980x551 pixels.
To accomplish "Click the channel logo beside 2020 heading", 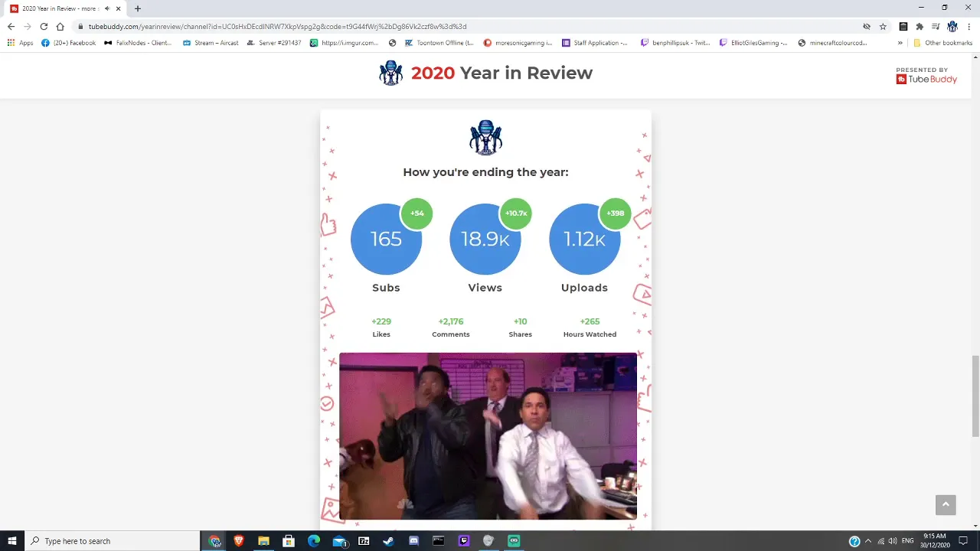I will (390, 73).
